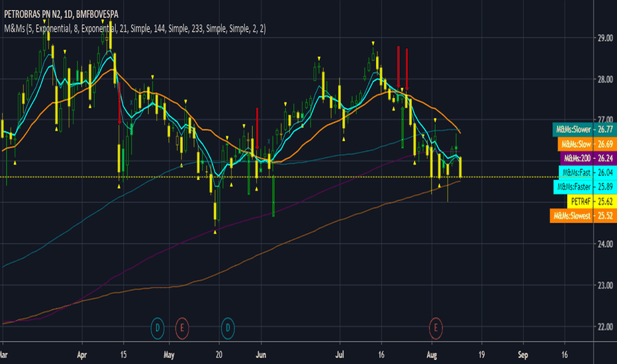
Task: Click the PETROBRAS PN N2 symbol title
Action: click(x=61, y=14)
